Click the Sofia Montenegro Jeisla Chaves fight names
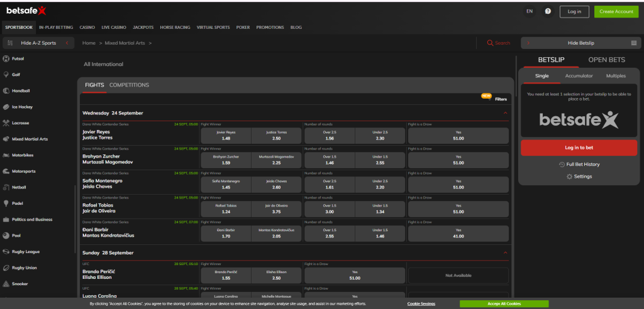 [x=103, y=183]
